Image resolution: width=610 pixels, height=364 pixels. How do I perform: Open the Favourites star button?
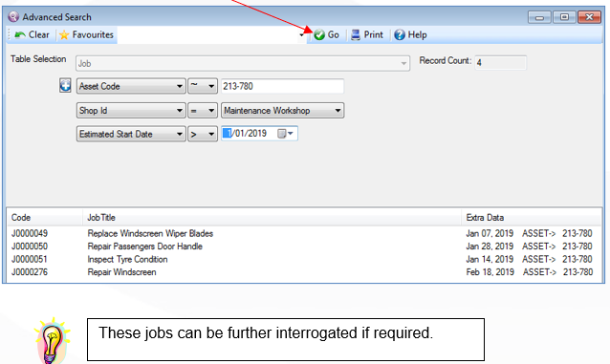[x=86, y=35]
